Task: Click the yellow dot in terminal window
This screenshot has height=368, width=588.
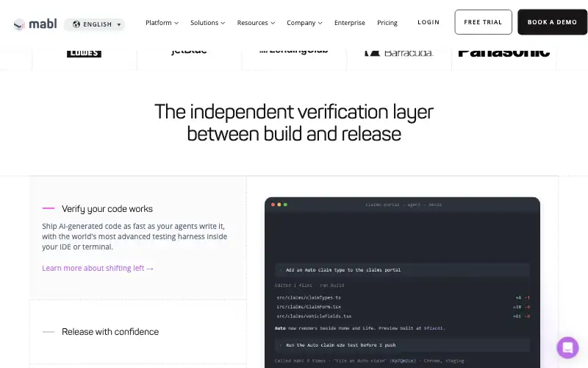Action: [279, 205]
